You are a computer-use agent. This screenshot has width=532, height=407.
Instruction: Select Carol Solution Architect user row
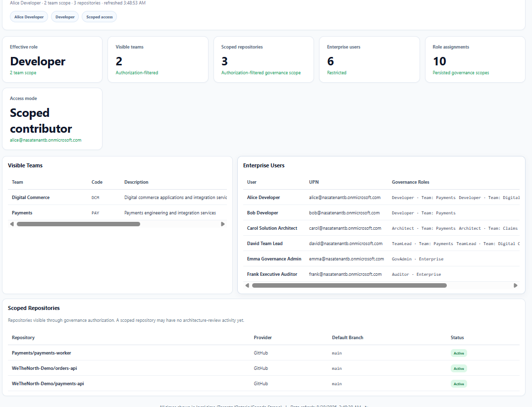point(382,228)
